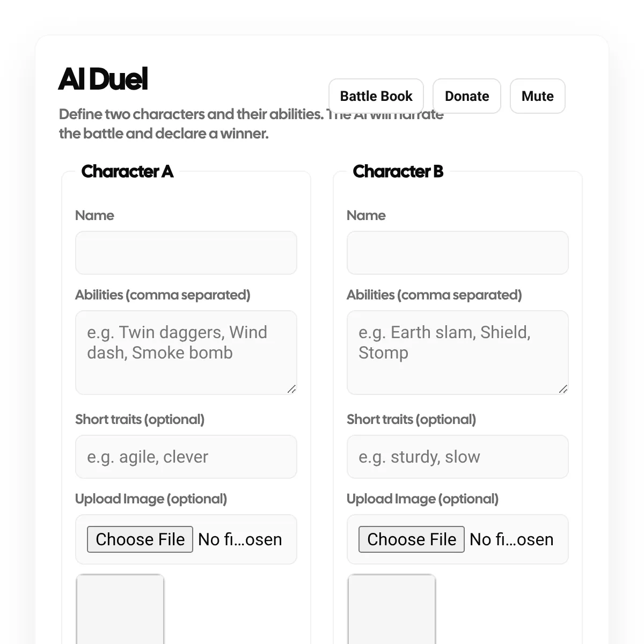Click the Character A section heading
This screenshot has width=644, height=644.
tap(127, 171)
